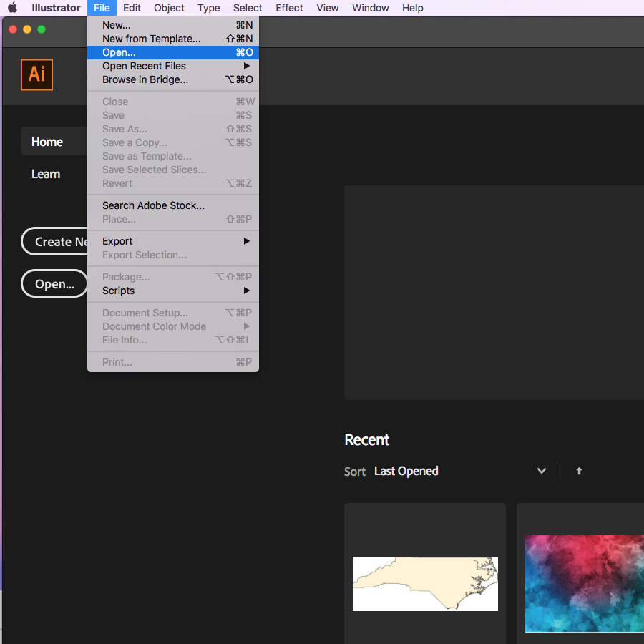Viewport: 644px width, 644px height.
Task: Open the View menu
Action: tap(327, 8)
